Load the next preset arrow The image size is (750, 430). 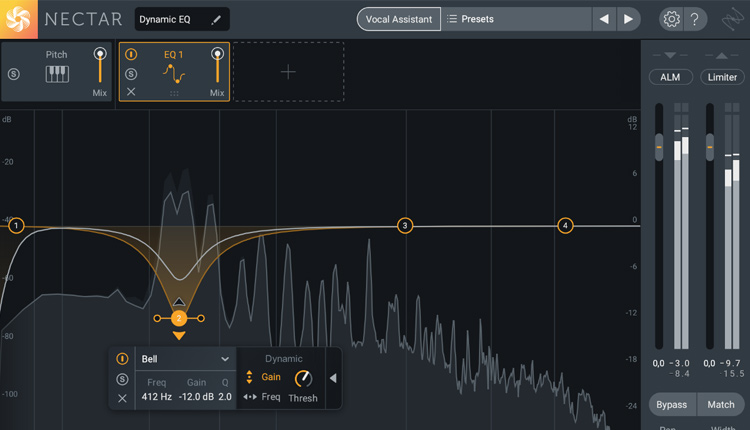tap(628, 19)
